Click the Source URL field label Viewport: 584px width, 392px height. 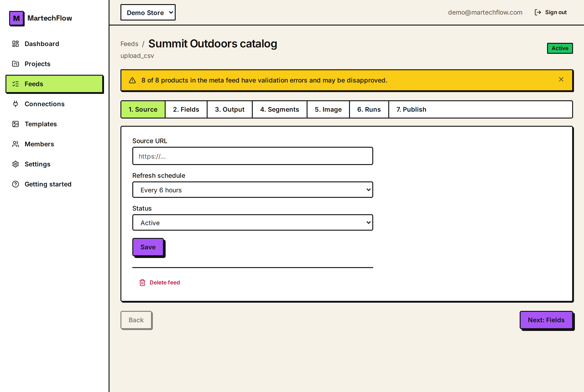[150, 141]
